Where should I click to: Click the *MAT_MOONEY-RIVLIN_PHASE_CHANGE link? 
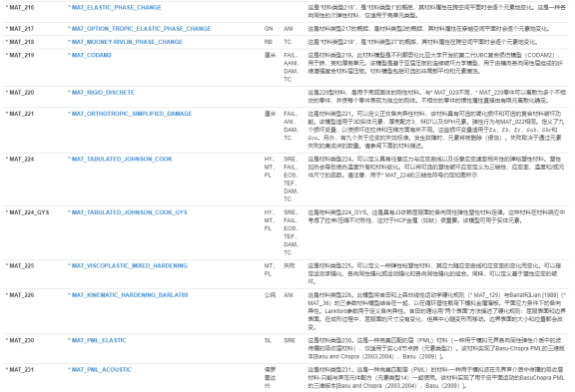pos(125,42)
